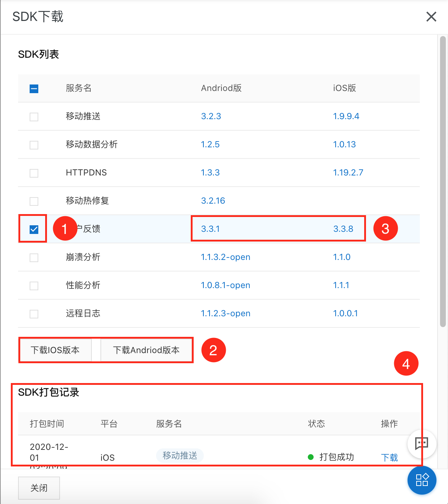Open Android version 1.0.8.1-open link

point(226,285)
